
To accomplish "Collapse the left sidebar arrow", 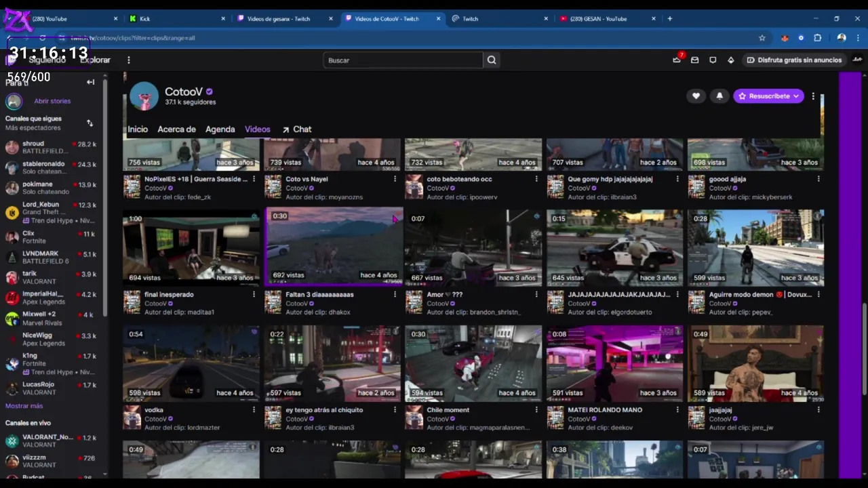I will tap(90, 82).
